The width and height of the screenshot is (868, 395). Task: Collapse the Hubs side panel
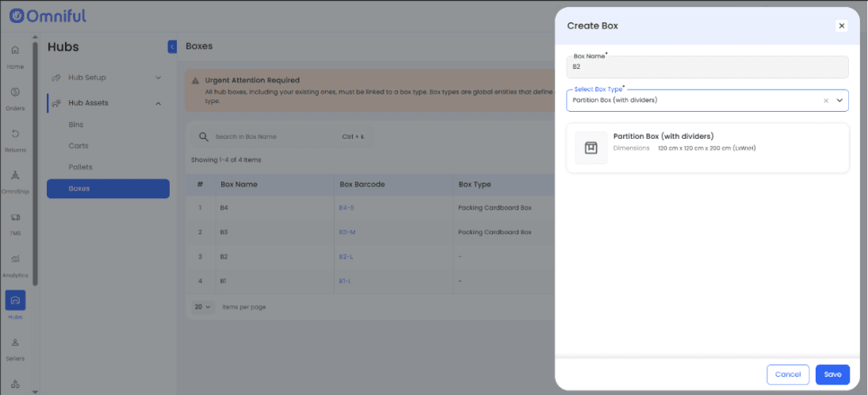pyautogui.click(x=172, y=47)
